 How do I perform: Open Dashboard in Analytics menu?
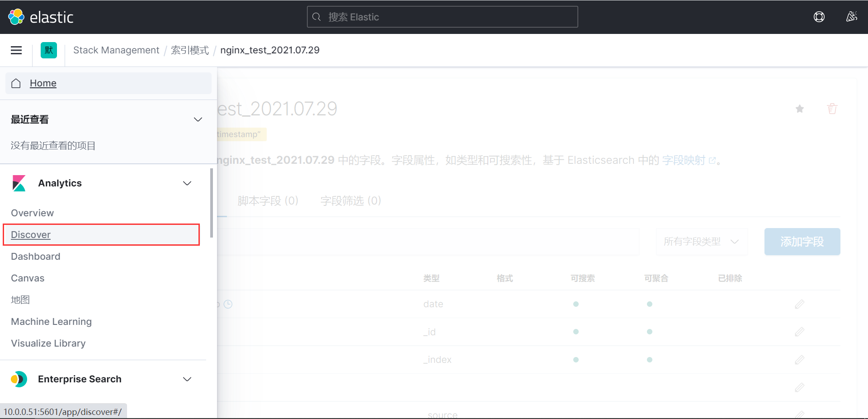click(x=36, y=257)
